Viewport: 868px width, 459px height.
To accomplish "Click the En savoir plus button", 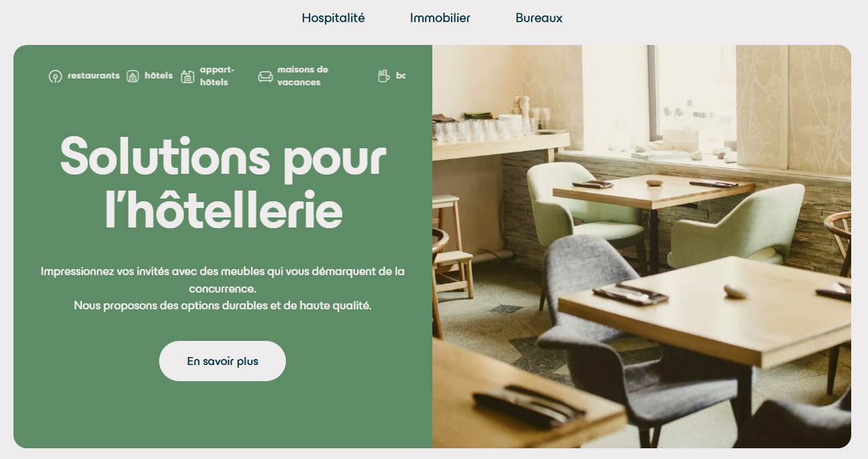I will click(x=222, y=361).
